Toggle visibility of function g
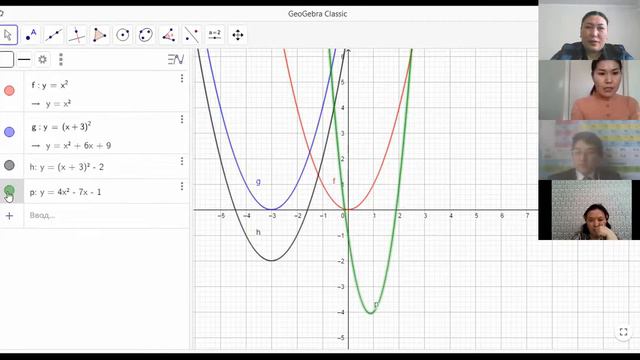640x360 pixels. (9, 132)
